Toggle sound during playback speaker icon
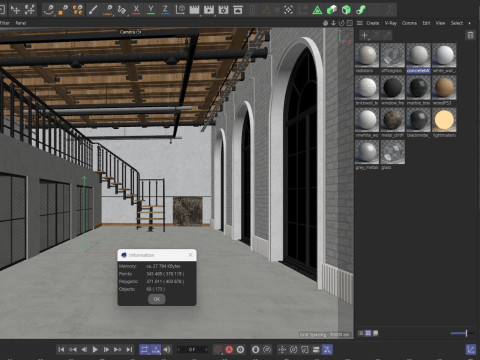 tap(167, 349)
